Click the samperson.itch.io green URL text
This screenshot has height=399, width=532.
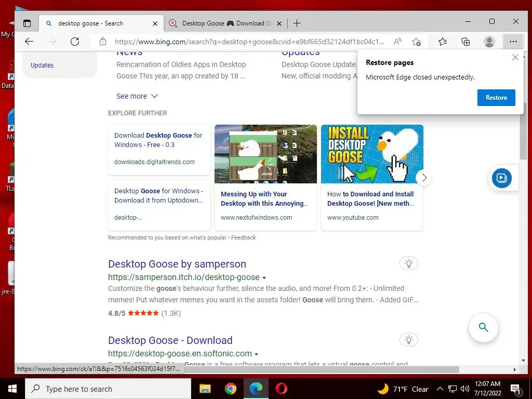point(183,277)
